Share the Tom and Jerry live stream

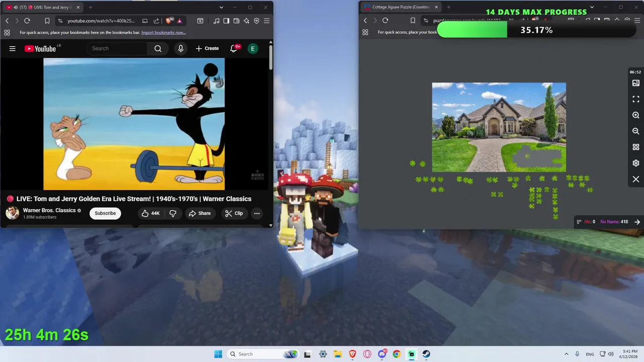200,213
